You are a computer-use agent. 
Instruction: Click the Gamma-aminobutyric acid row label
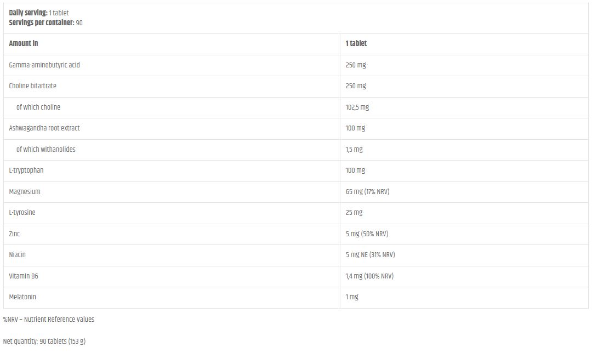click(x=44, y=65)
